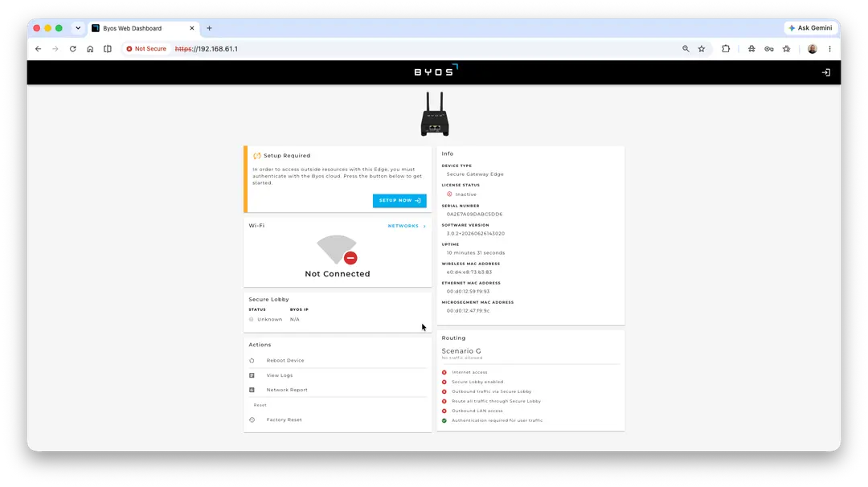
Task: Click the View Logs icon
Action: click(252, 375)
